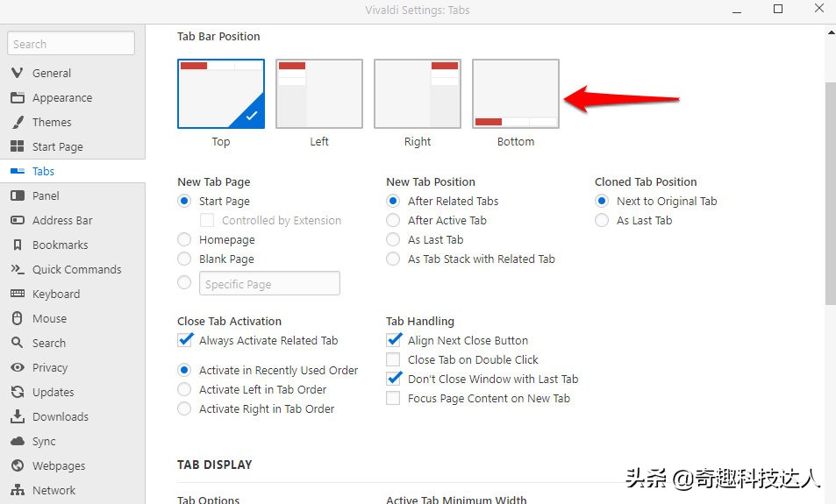This screenshot has height=504, width=836.
Task: Select As Tab Stack with Related Tab
Action: (393, 259)
